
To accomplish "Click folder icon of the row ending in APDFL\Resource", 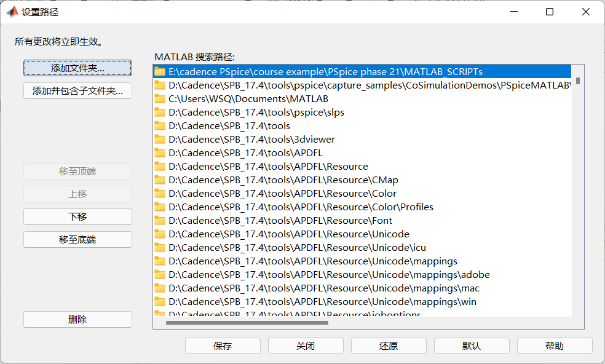I will (x=160, y=167).
